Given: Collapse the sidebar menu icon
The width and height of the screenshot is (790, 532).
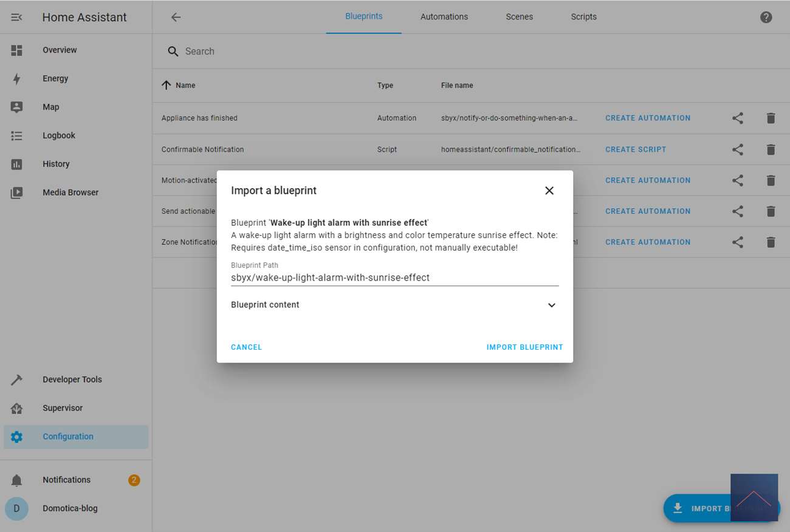Looking at the screenshot, I should (16, 17).
